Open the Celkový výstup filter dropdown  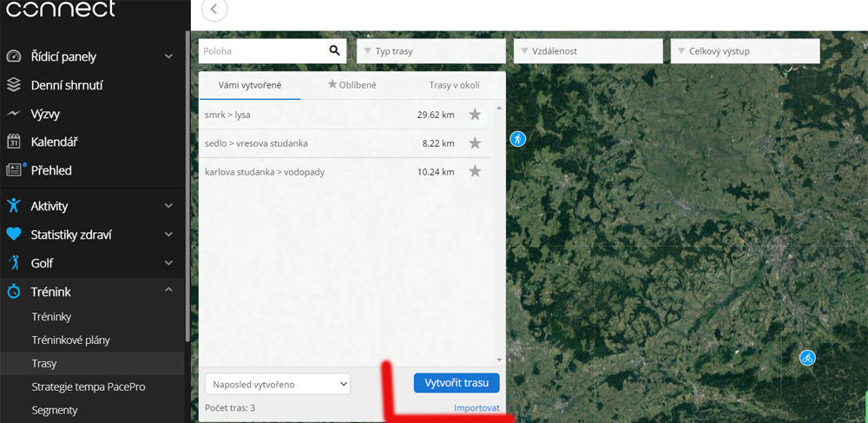pos(745,51)
